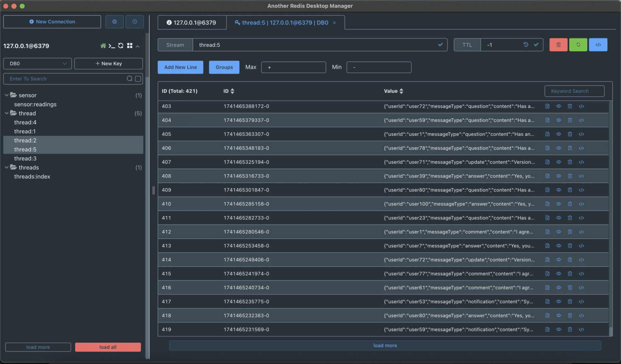Click inside the Keyword Search field
Image resolution: width=621 pixels, height=364 pixels.
point(574,91)
